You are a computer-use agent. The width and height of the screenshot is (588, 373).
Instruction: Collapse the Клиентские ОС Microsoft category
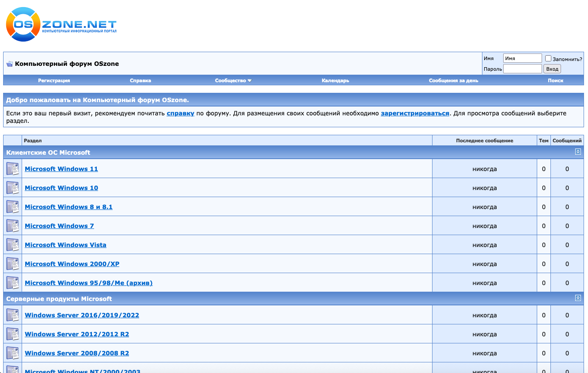click(578, 152)
